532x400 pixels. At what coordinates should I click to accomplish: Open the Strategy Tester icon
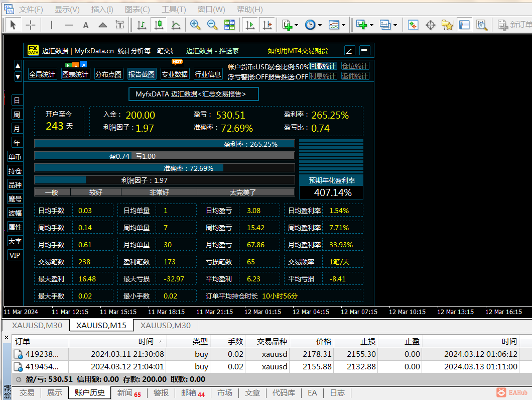[x=482, y=25]
